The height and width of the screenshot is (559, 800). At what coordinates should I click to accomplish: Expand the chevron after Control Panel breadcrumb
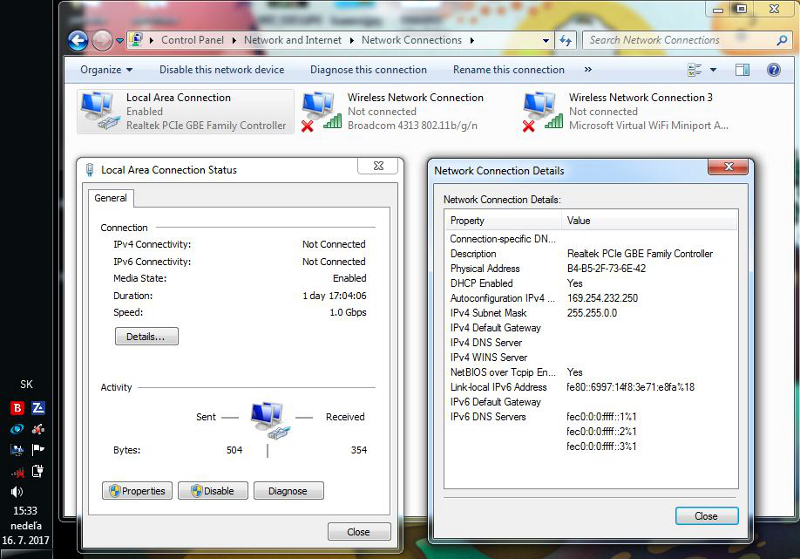tap(234, 40)
